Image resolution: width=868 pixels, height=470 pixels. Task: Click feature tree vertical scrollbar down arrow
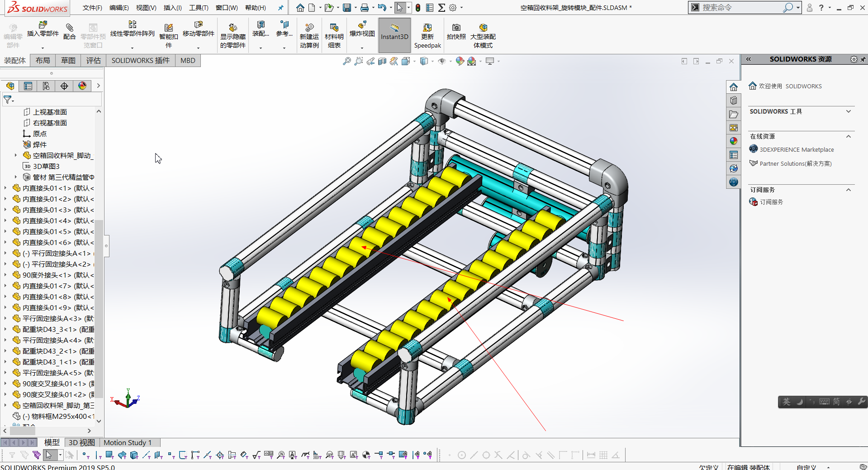coord(99,421)
